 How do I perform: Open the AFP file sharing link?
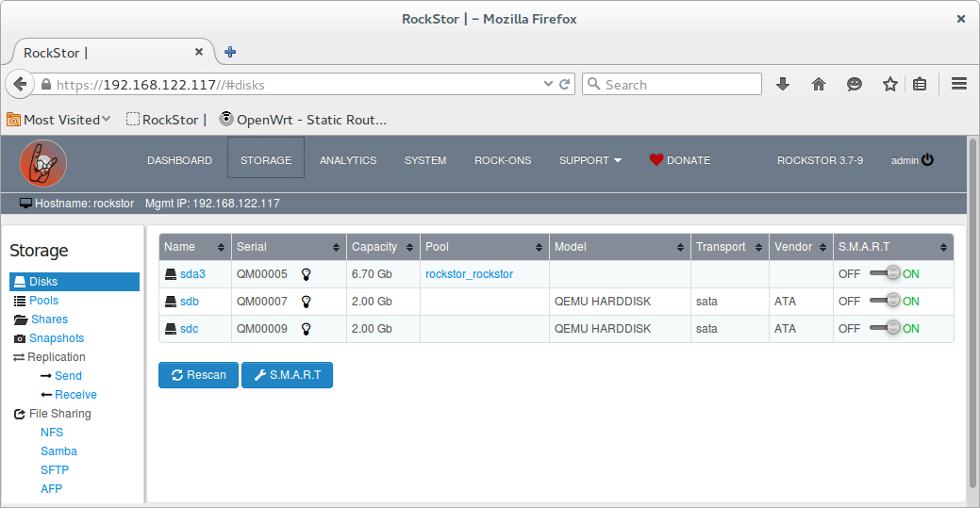coord(51,488)
